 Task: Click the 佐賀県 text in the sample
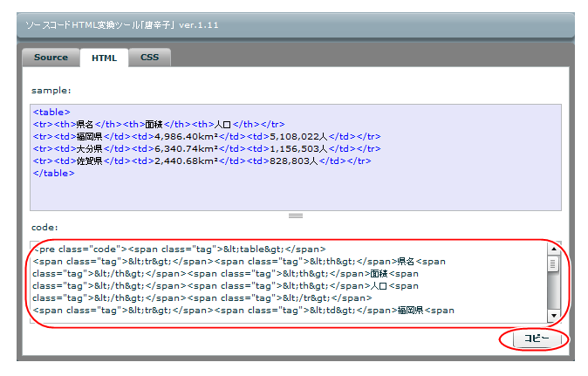89,161
